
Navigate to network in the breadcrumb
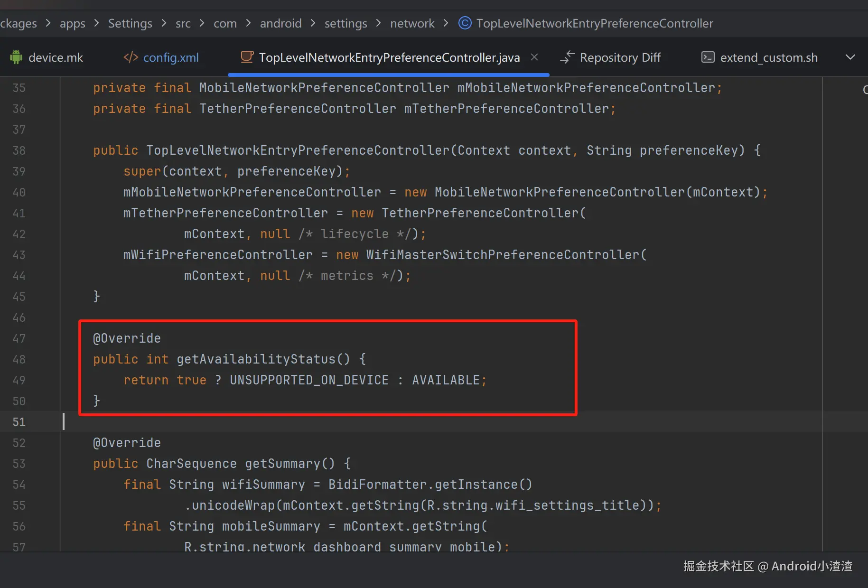[412, 23]
